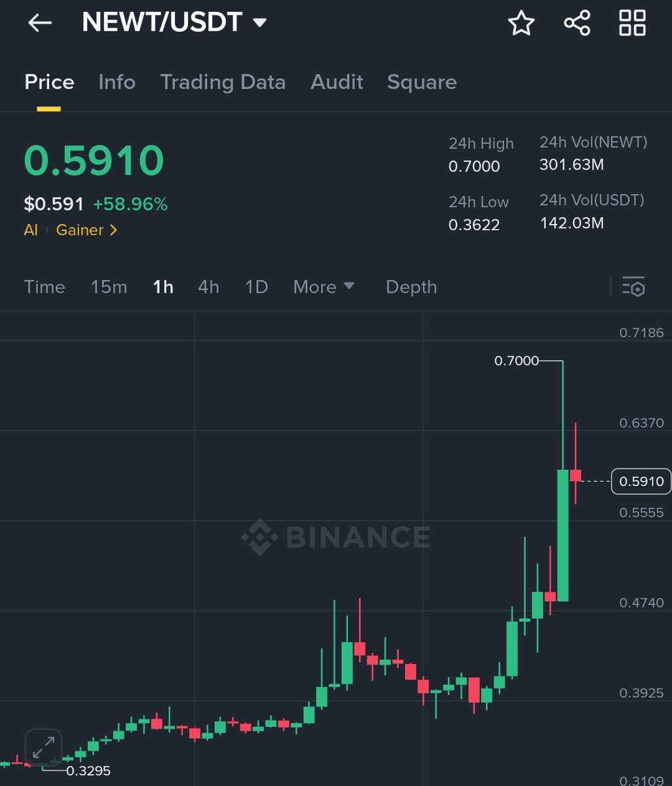Tap the 24h Vol(USDT) 142.03M value
The width and height of the screenshot is (672, 786).
click(572, 223)
